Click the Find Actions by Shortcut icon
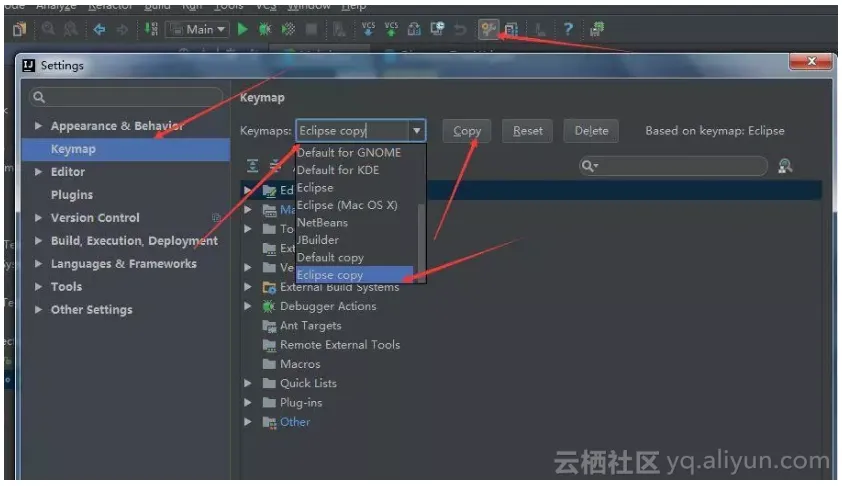Viewport: 842px width, 486px height. [x=785, y=166]
